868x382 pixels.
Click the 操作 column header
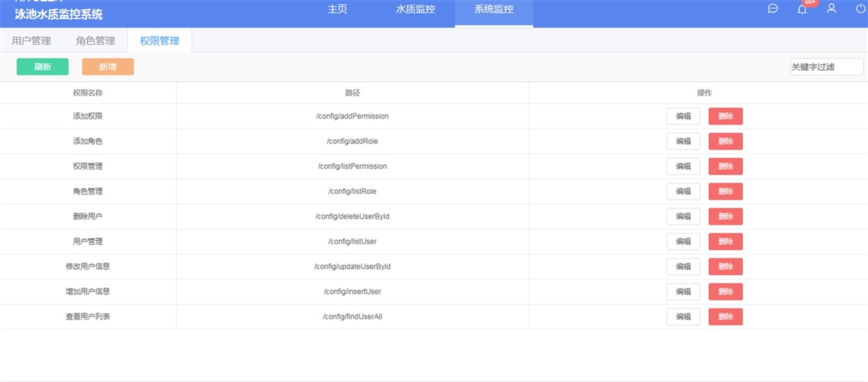[705, 93]
